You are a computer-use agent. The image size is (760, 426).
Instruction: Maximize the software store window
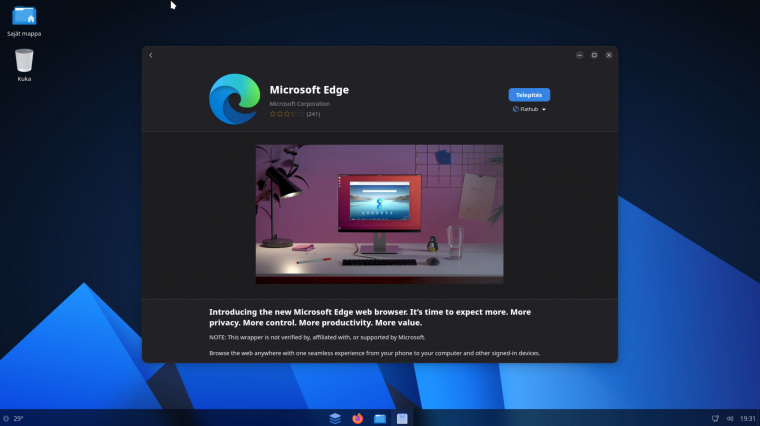[x=594, y=55]
